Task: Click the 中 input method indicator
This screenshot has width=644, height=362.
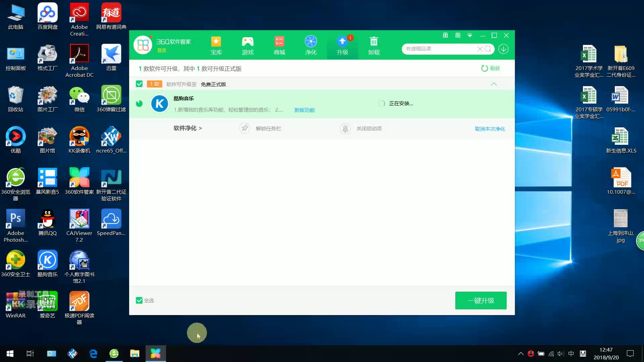Action: (571, 354)
